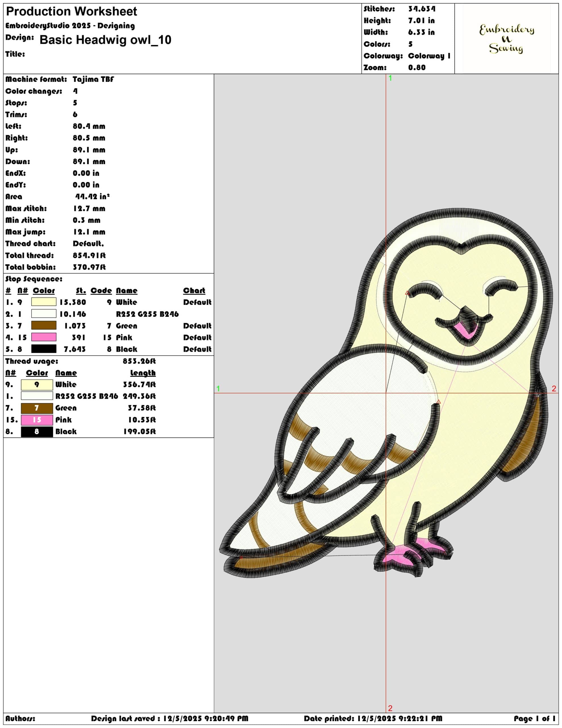Image resolution: width=562 pixels, height=728 pixels.
Task: Click the Green thread length 37.58ft
Action: 142,408
